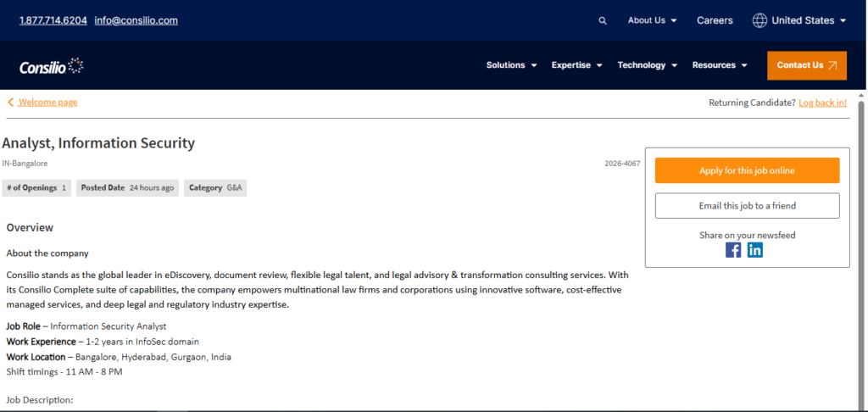This screenshot has width=868, height=412.
Task: Go back to Welcome page link
Action: [48, 103]
